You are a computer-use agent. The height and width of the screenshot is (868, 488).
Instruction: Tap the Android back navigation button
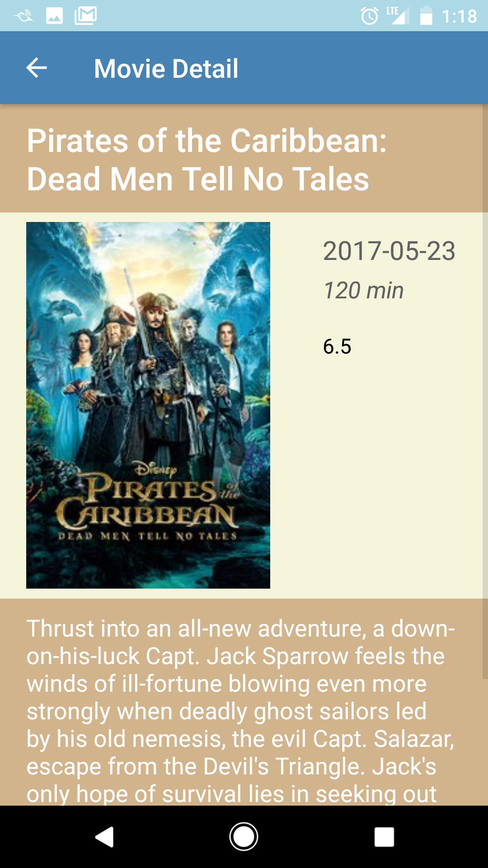tap(104, 837)
